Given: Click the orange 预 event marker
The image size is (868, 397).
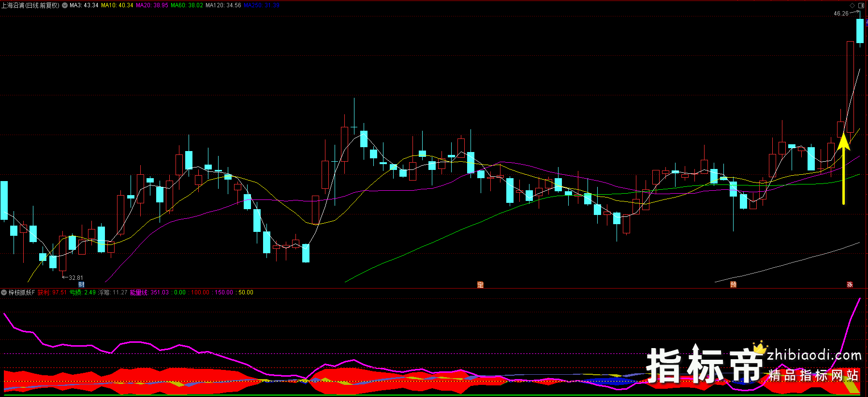Looking at the screenshot, I should pyautogui.click(x=733, y=285).
